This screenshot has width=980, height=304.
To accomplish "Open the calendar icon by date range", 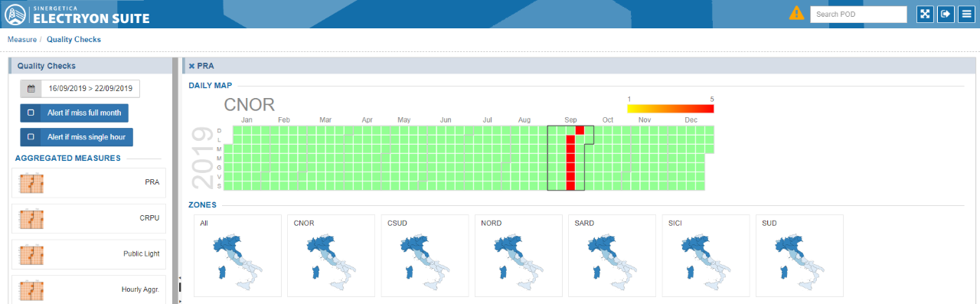I will click(31, 89).
